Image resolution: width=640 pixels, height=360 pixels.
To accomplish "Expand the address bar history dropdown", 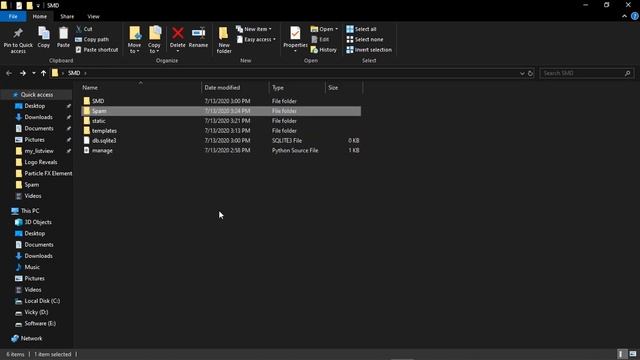I will [522, 73].
